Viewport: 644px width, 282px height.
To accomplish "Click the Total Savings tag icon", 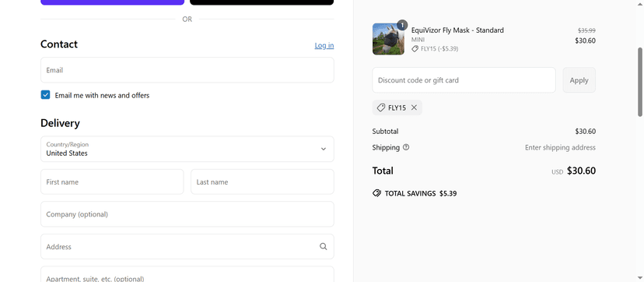I will click(x=376, y=193).
